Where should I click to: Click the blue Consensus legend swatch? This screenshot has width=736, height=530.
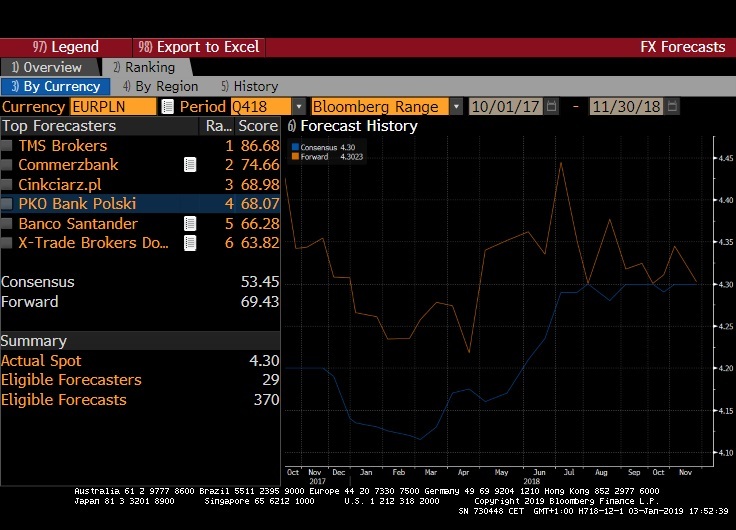295,148
